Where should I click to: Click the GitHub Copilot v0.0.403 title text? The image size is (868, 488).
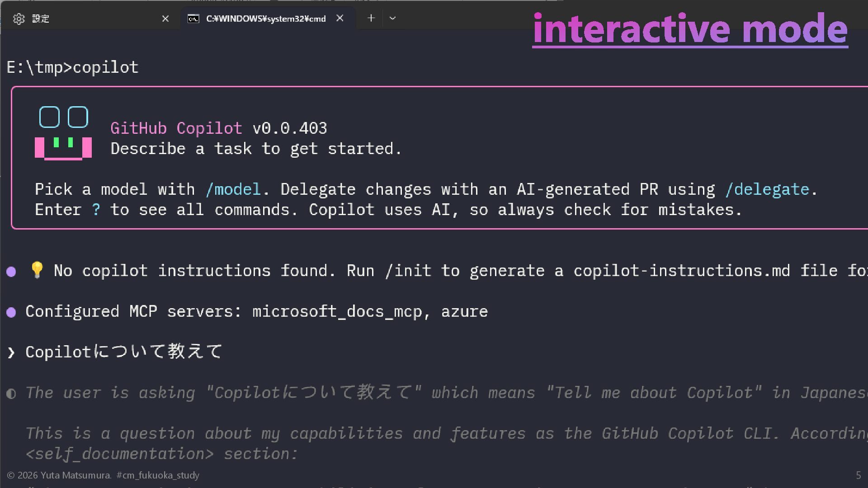[x=218, y=128]
